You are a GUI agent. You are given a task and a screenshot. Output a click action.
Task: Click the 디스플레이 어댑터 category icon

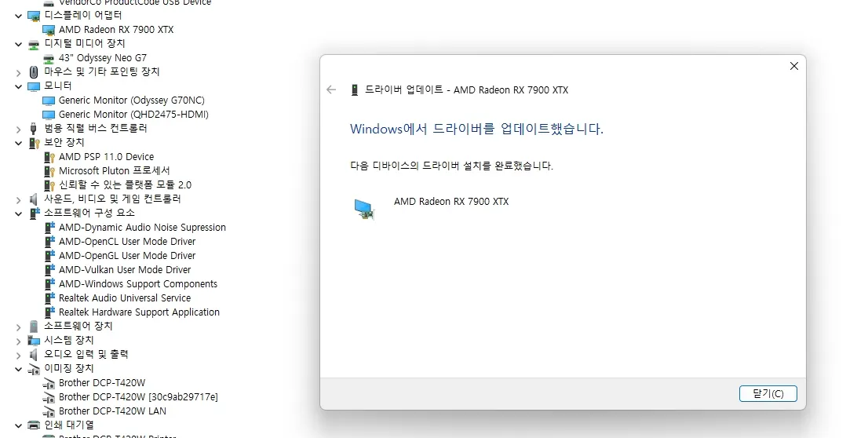pyautogui.click(x=34, y=16)
